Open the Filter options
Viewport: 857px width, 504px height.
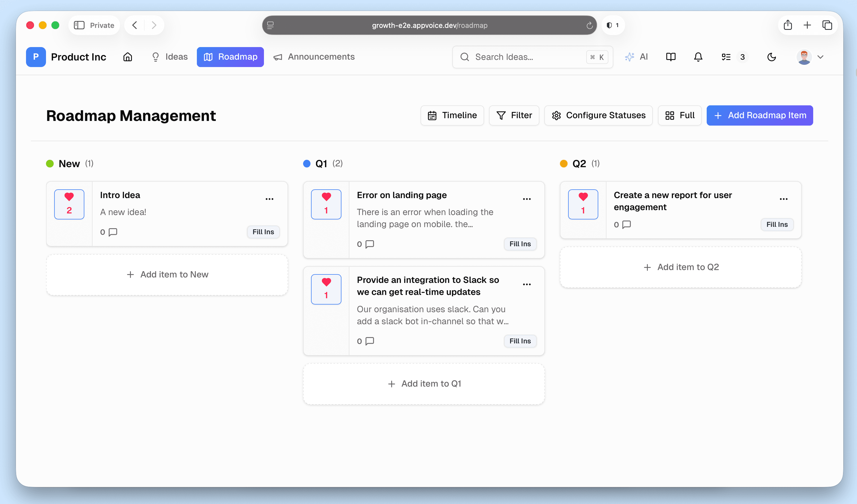tap(514, 115)
